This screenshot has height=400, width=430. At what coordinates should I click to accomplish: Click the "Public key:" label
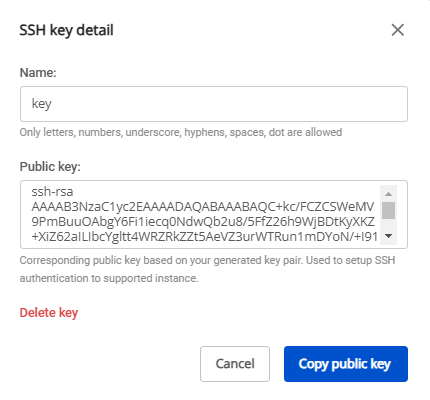click(x=50, y=166)
